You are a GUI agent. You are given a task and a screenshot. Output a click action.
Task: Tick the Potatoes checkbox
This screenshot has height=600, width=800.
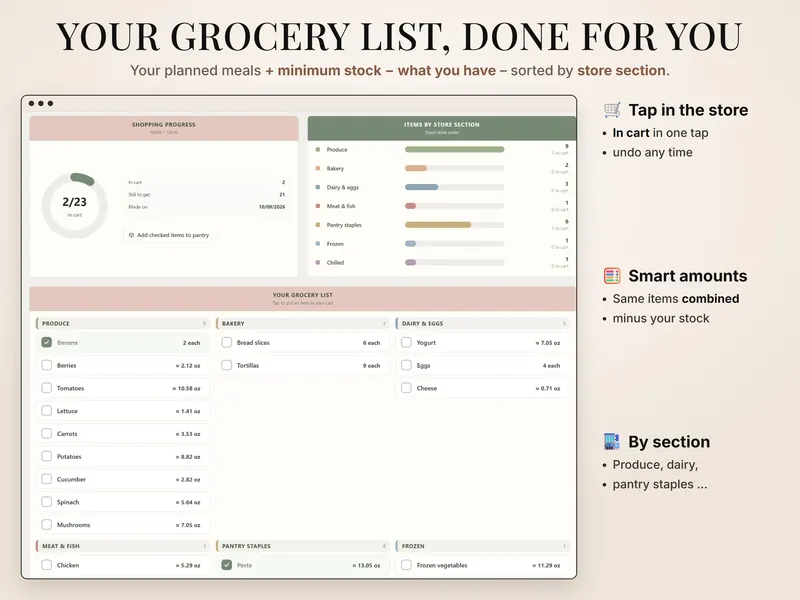(46, 456)
